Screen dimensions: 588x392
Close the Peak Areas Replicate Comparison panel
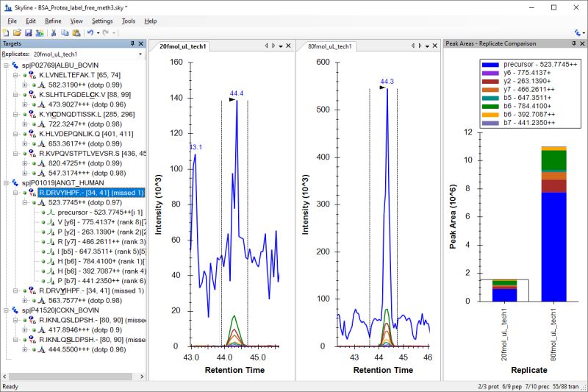(582, 43)
